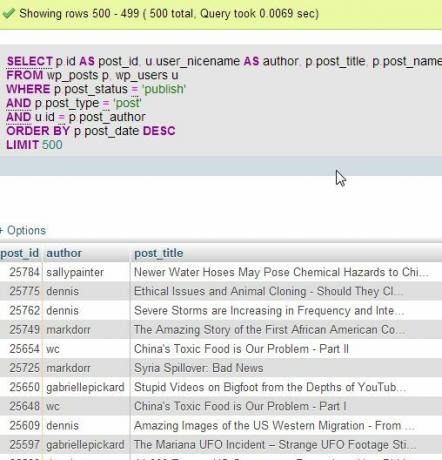The width and height of the screenshot is (442, 460).
Task: Click the LIMIT keyword in query
Action: [23, 145]
